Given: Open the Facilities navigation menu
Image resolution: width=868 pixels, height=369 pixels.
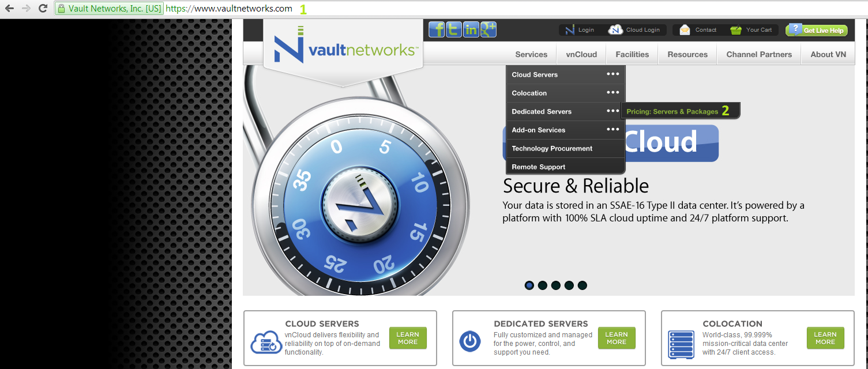Looking at the screenshot, I should 632,54.
